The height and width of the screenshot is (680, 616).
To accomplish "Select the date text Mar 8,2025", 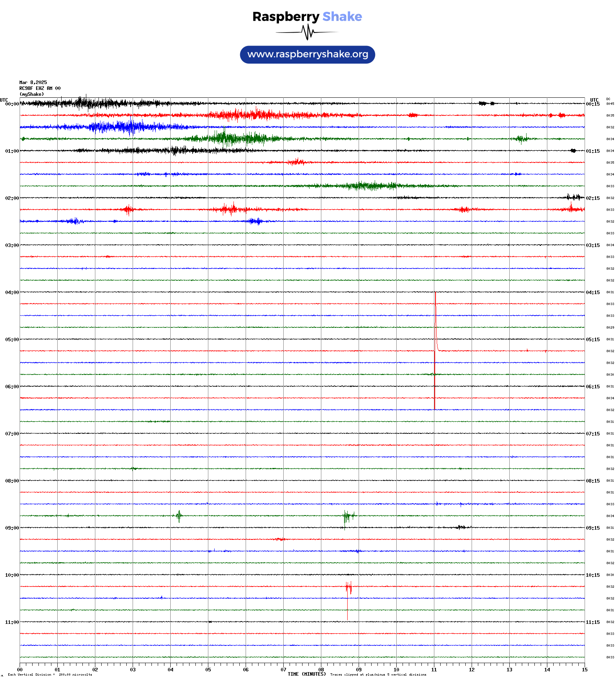I will (33, 82).
